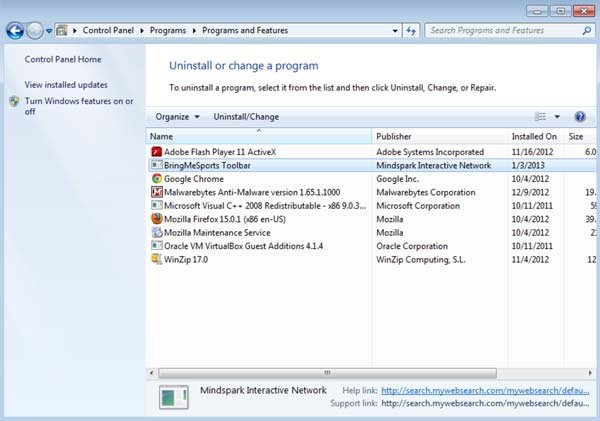
Task: Click the scrollbar right arrow
Action: tap(590, 372)
